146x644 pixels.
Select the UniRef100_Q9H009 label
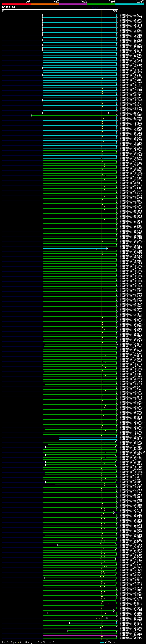click(x=131, y=442)
